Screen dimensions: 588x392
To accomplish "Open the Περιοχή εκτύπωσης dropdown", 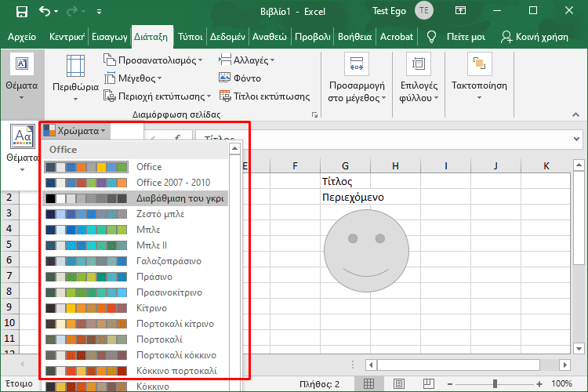I will pos(157,96).
